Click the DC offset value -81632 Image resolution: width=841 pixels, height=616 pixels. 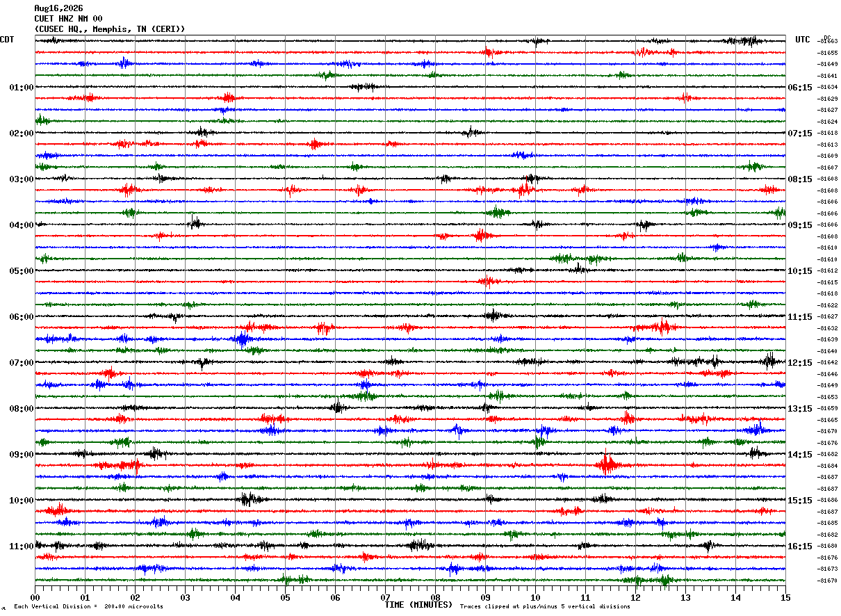point(828,328)
